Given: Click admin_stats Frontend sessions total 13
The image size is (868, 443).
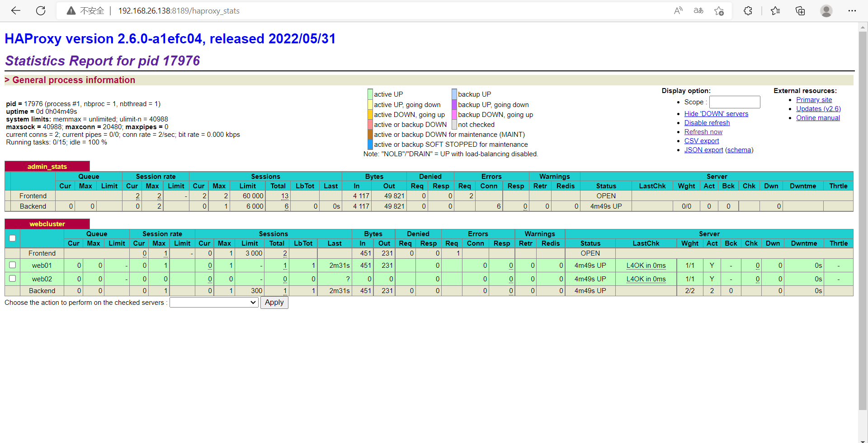Looking at the screenshot, I should [x=285, y=196].
